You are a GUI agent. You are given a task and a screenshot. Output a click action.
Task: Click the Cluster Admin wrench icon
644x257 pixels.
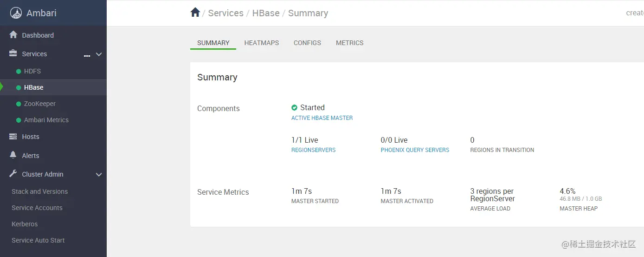[13, 174]
